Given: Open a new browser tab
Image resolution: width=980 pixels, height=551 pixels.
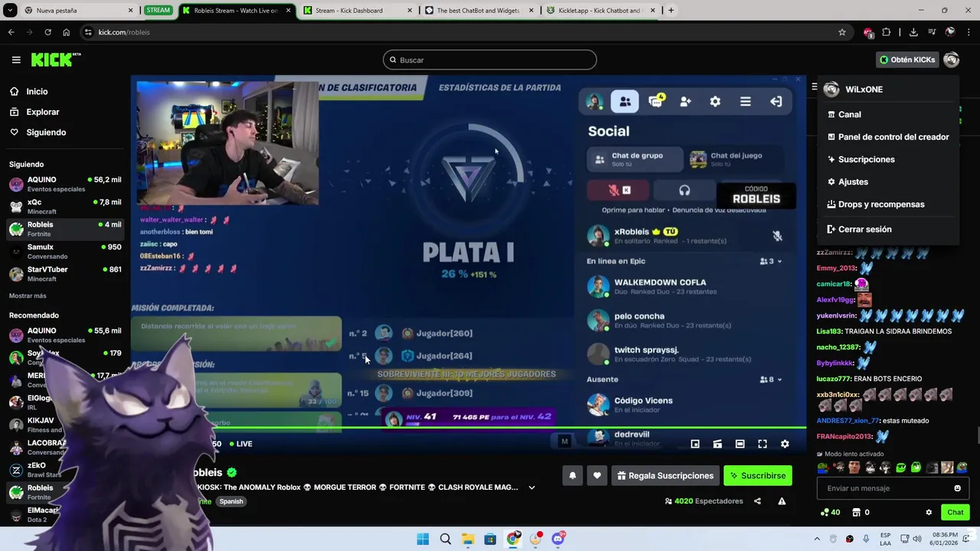Looking at the screenshot, I should point(671,11).
